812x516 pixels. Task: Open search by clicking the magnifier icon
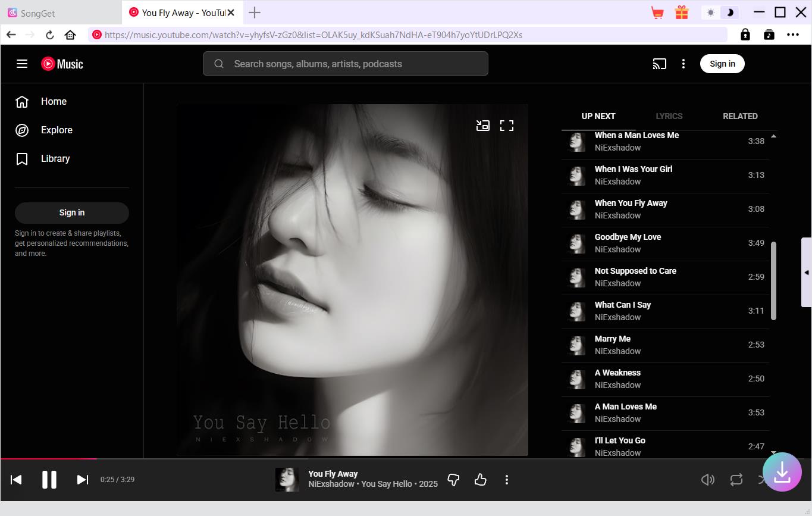coord(218,64)
